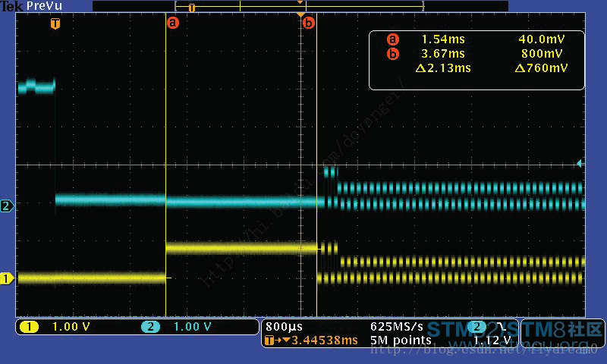Screen dimensions: 607x364
Task: Click the orange trigger position T marker
Action: (55, 24)
